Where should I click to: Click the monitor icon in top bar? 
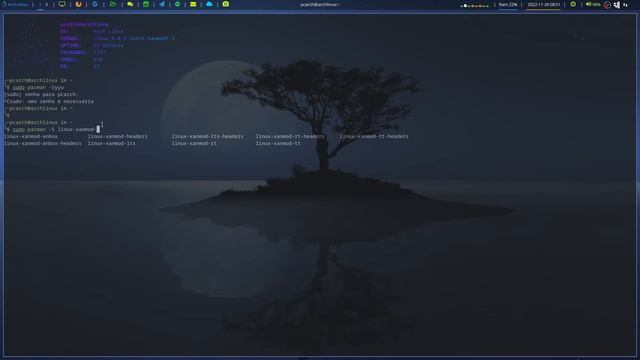pyautogui.click(x=62, y=4)
